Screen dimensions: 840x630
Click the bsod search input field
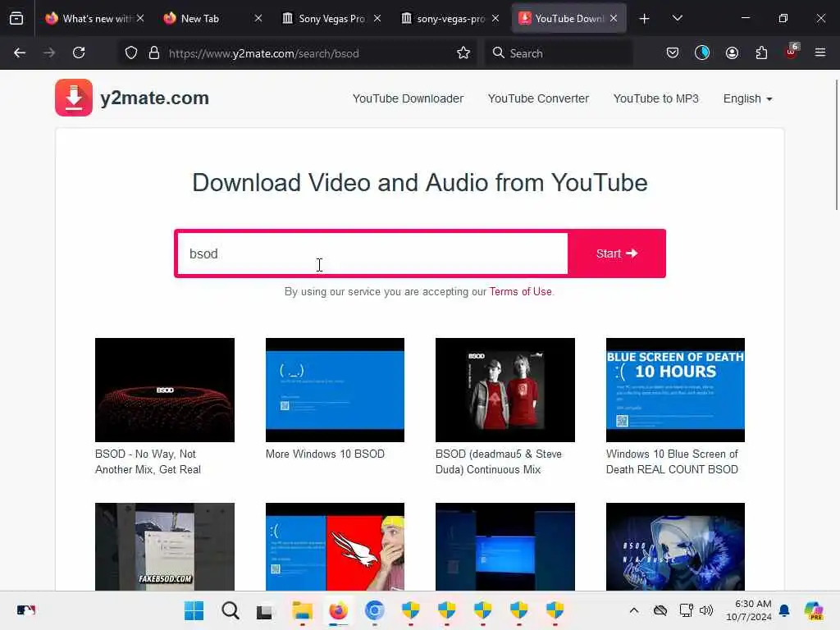(372, 253)
